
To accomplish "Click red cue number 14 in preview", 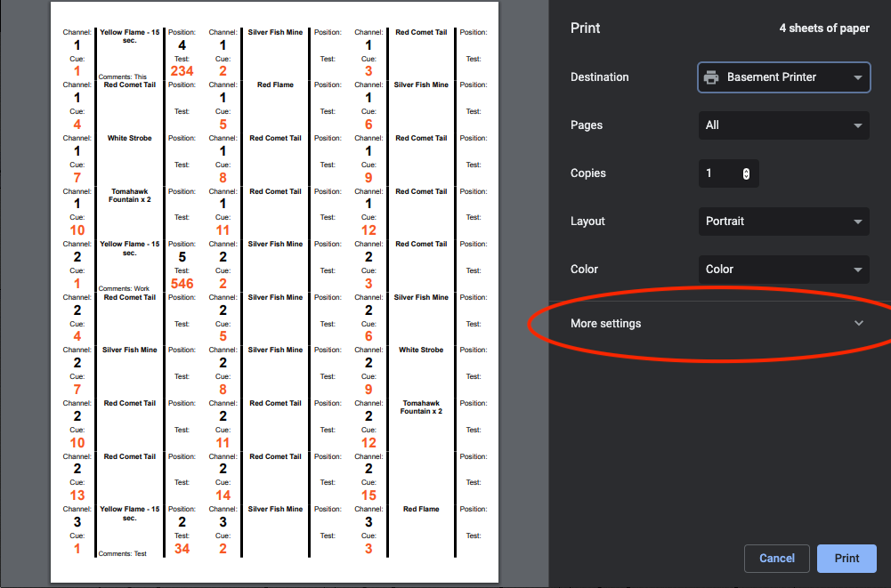I will [x=223, y=495].
